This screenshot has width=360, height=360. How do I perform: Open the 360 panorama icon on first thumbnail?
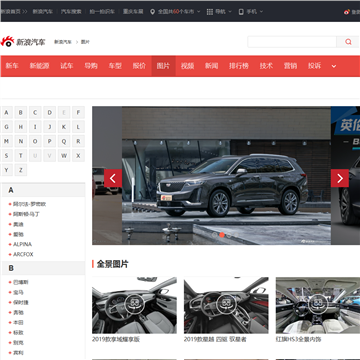coord(134,303)
